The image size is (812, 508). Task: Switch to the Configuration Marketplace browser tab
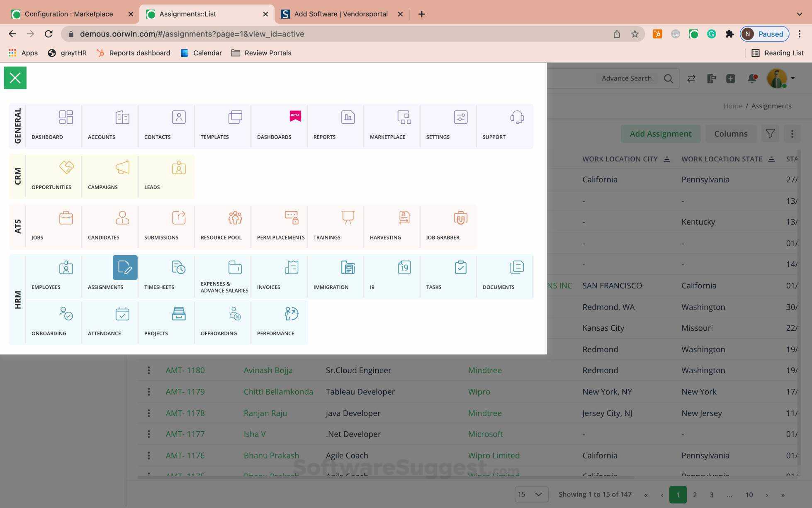point(68,14)
